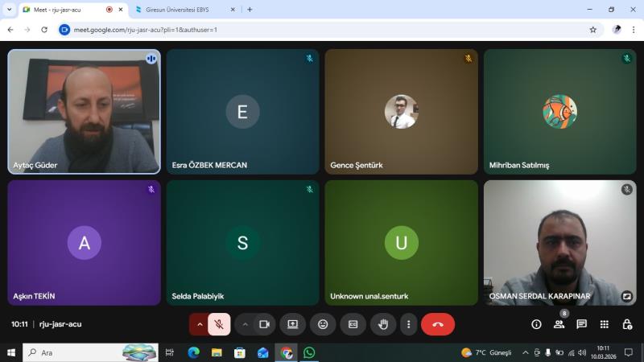Show the participants list
This screenshot has height=362, width=644.
click(559, 324)
